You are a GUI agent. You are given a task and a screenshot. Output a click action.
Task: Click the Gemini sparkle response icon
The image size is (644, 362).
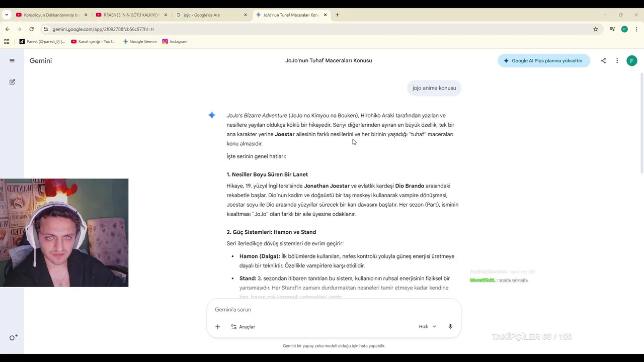pos(212,115)
